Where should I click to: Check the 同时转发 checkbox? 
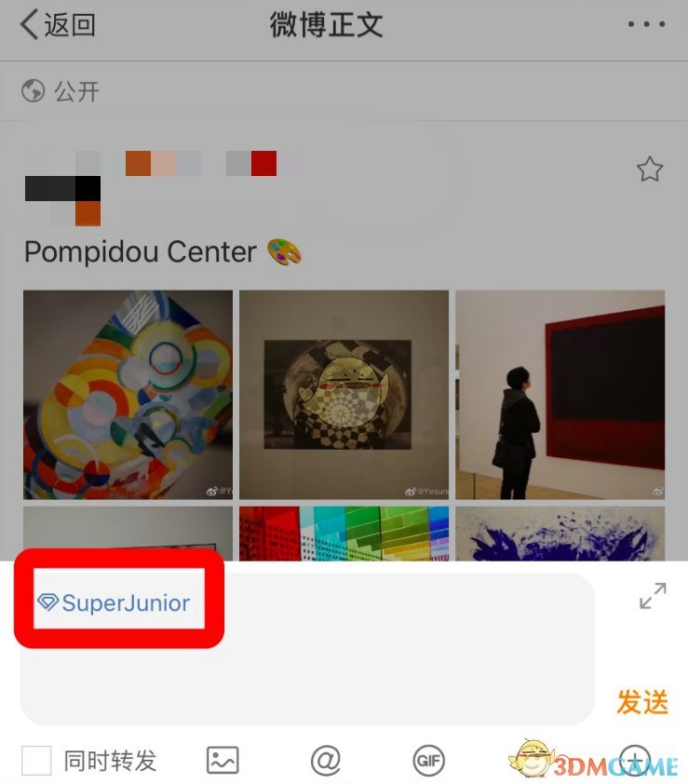coord(36,760)
